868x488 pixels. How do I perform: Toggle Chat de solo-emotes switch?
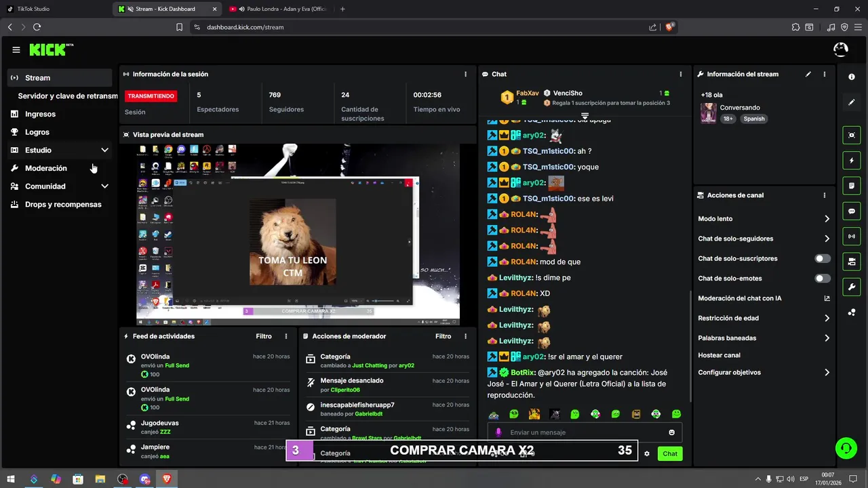coord(822,279)
